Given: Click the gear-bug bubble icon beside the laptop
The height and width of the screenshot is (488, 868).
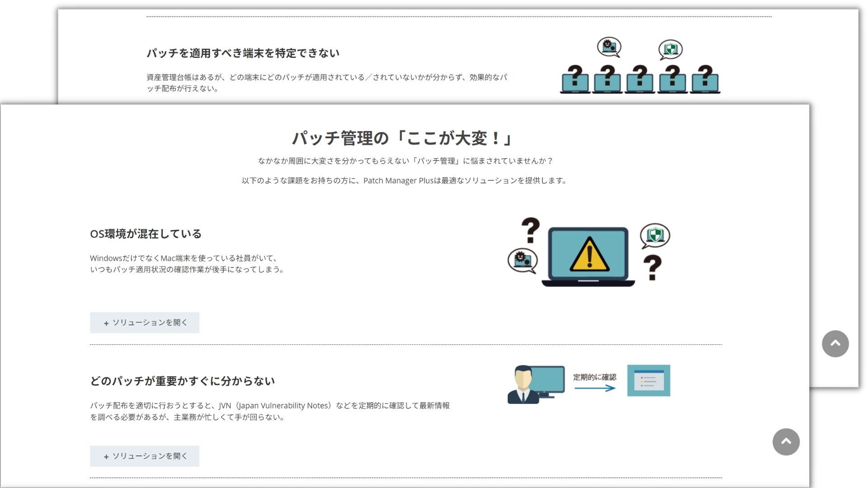Looking at the screenshot, I should point(524,260).
